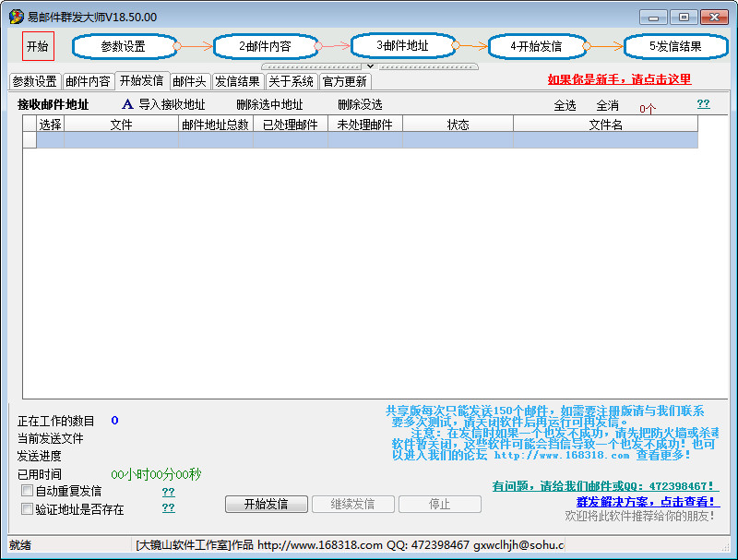
Task: Click 全选 to select all addresses
Action: coord(565,106)
